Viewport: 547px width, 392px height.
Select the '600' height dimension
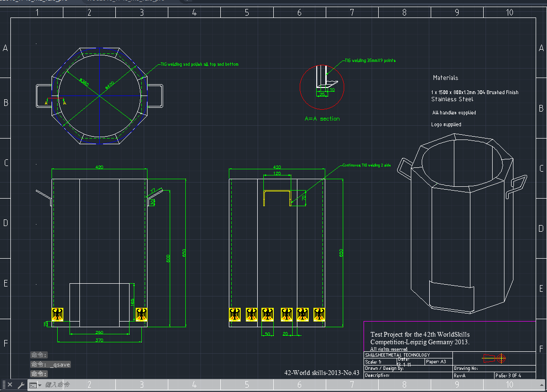(168, 259)
